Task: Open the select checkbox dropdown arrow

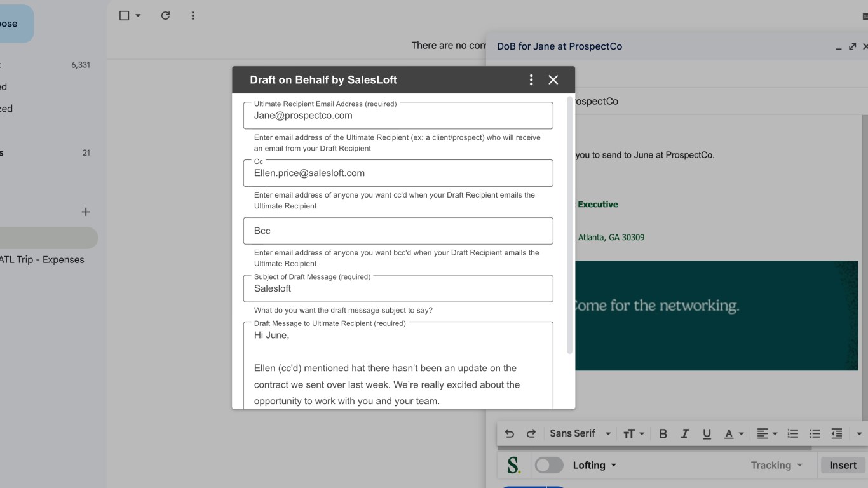Action: [x=138, y=15]
